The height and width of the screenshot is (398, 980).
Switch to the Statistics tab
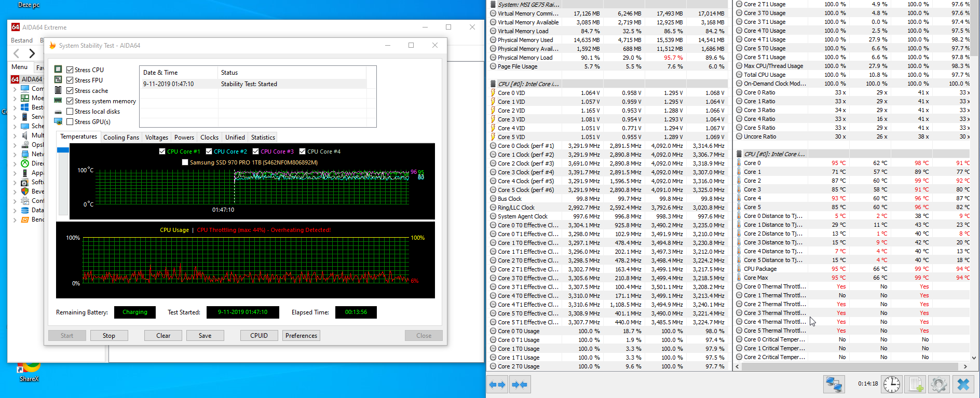[263, 138]
